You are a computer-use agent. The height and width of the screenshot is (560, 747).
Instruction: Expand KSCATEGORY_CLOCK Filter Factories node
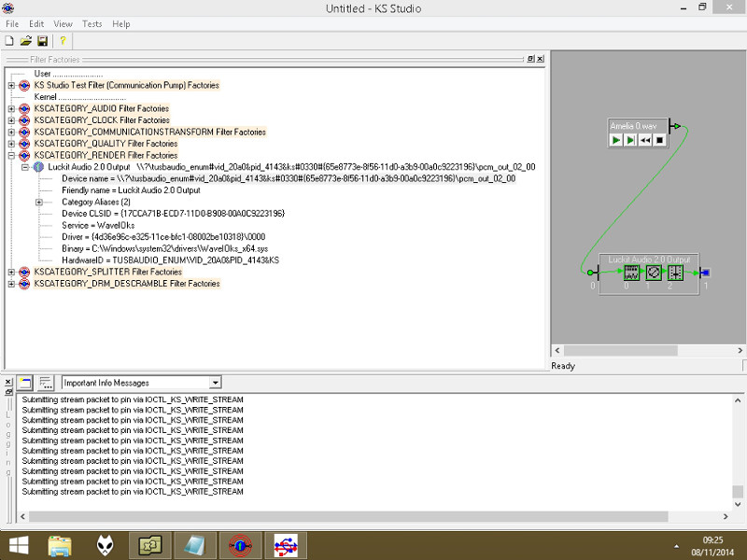[x=11, y=120]
